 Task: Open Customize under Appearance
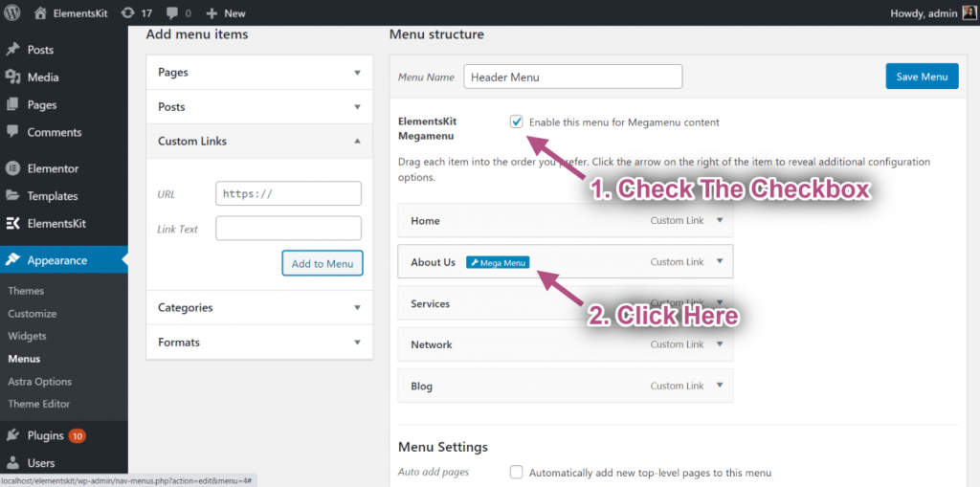pyautogui.click(x=32, y=314)
